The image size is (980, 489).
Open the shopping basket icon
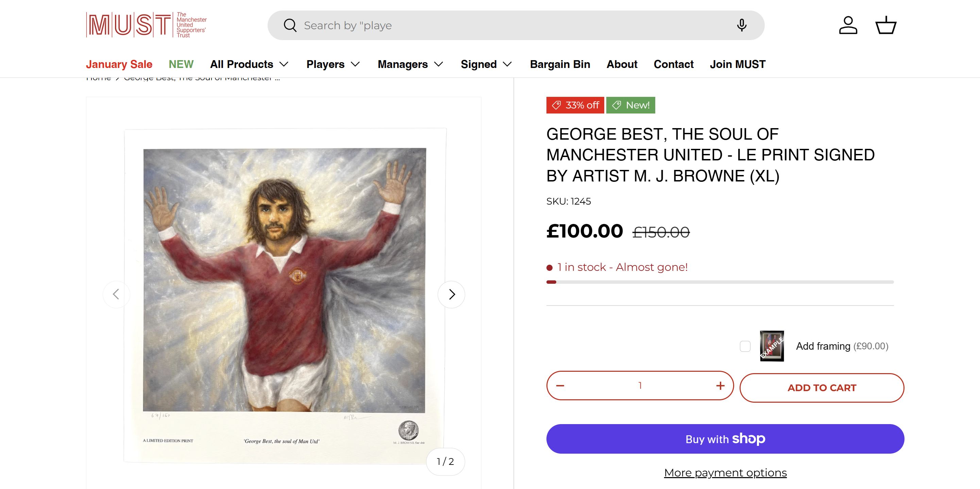tap(886, 25)
